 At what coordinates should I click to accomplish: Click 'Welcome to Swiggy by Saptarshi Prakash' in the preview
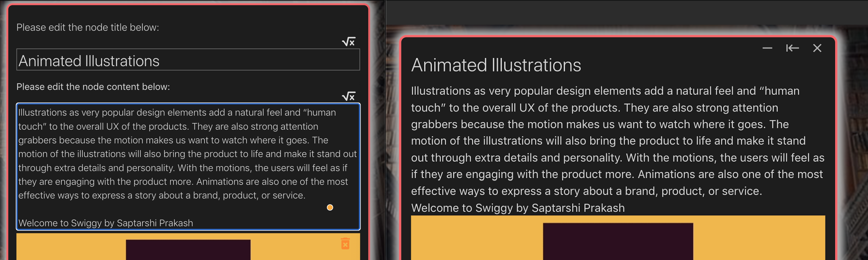click(518, 208)
